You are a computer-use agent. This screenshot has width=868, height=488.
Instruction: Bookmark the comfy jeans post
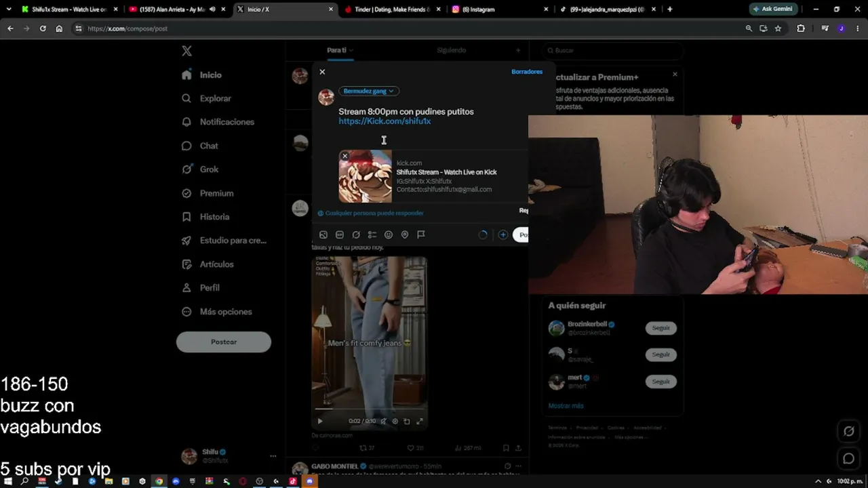pos(506,448)
